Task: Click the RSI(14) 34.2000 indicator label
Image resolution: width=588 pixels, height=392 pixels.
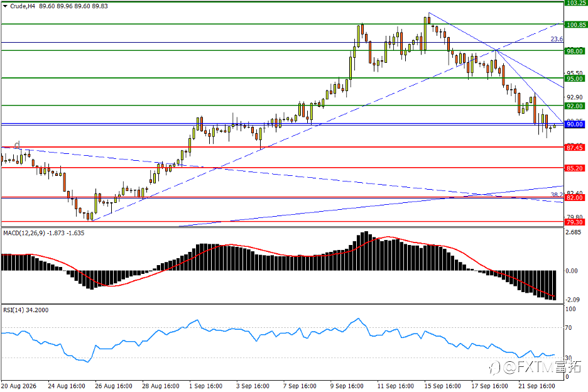Action: pyautogui.click(x=26, y=310)
